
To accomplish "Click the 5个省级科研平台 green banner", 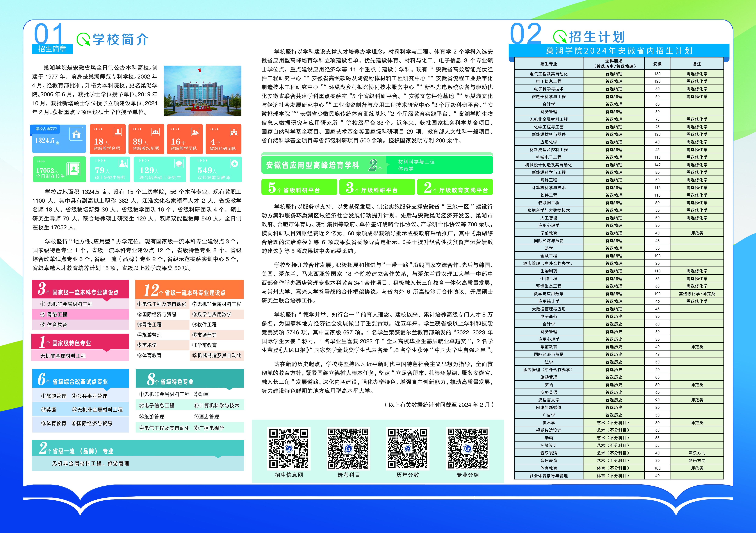I will pos(299,187).
